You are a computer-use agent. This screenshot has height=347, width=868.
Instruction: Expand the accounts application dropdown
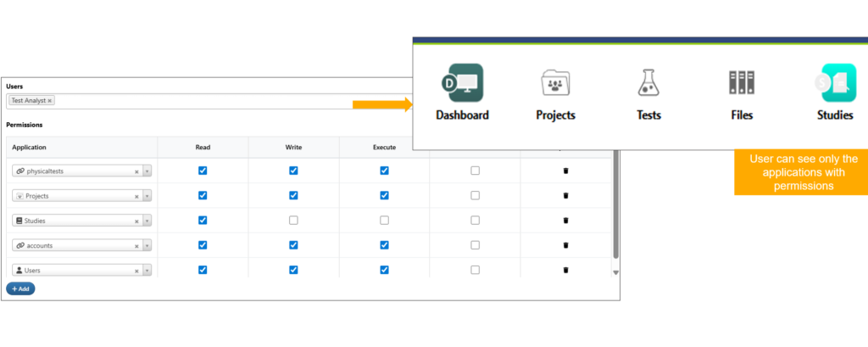point(147,246)
